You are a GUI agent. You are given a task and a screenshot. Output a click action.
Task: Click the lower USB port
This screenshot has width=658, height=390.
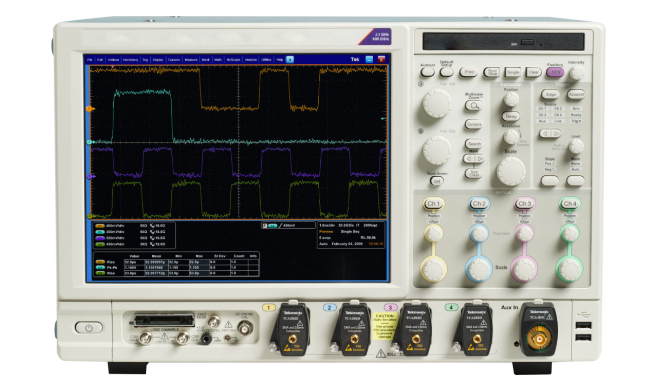point(584,337)
